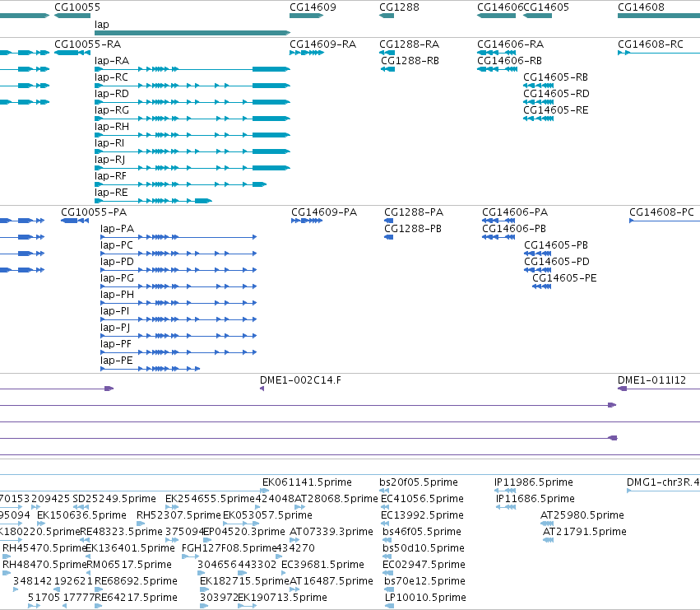This screenshot has width=700, height=610.
Task: Select protein lap-PA
Action: tap(178, 237)
